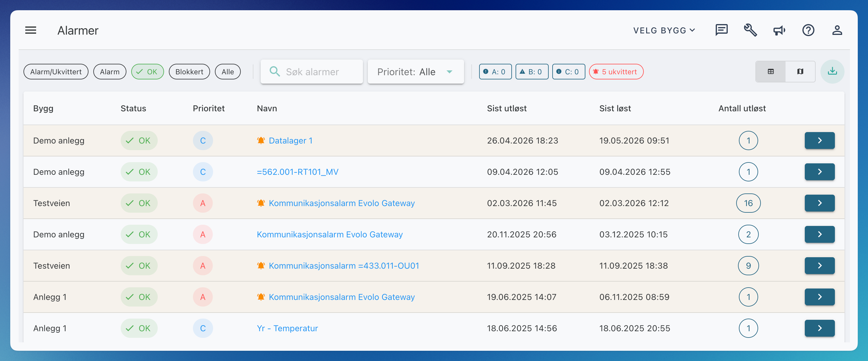
Task: Click the Alarmer page title
Action: pyautogui.click(x=78, y=30)
